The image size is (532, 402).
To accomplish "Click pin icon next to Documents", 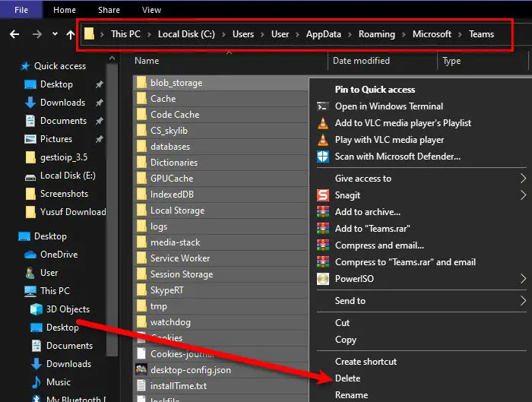I will tap(99, 120).
